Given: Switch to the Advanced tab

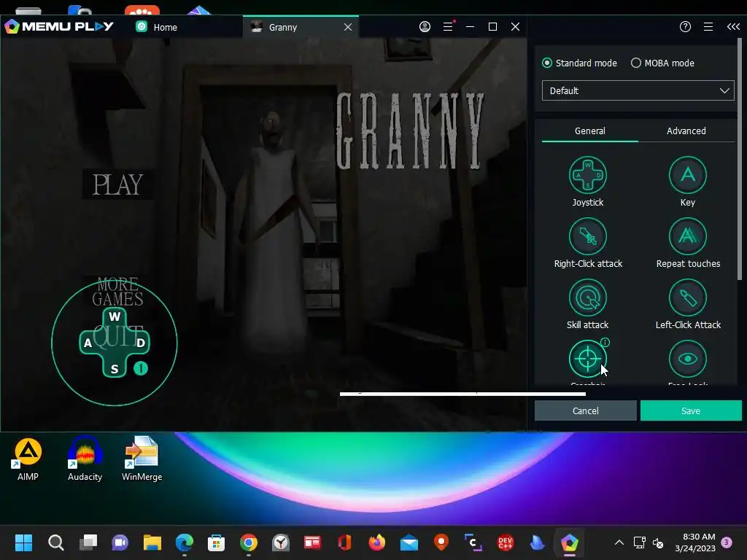Looking at the screenshot, I should pos(686,131).
